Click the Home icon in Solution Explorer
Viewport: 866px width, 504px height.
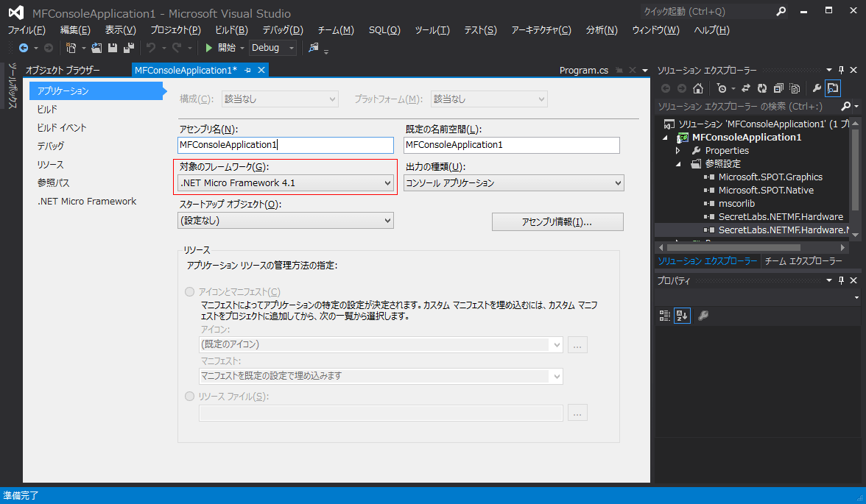tap(697, 88)
